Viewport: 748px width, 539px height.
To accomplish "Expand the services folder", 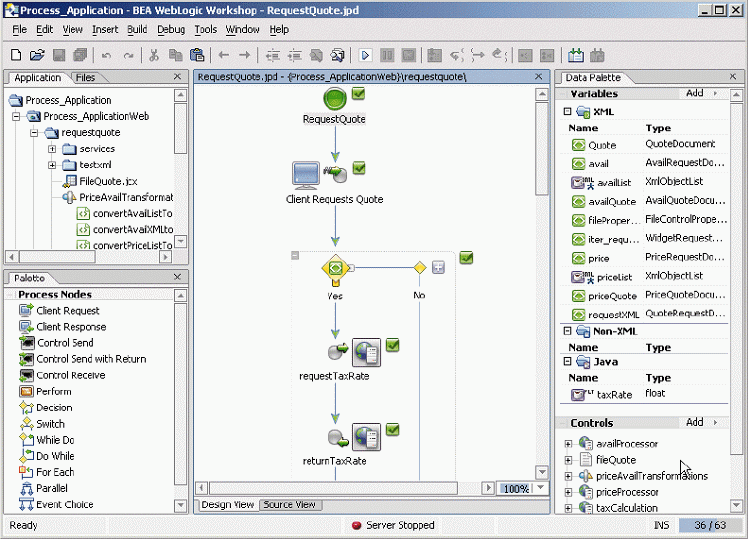I will click(x=52, y=149).
